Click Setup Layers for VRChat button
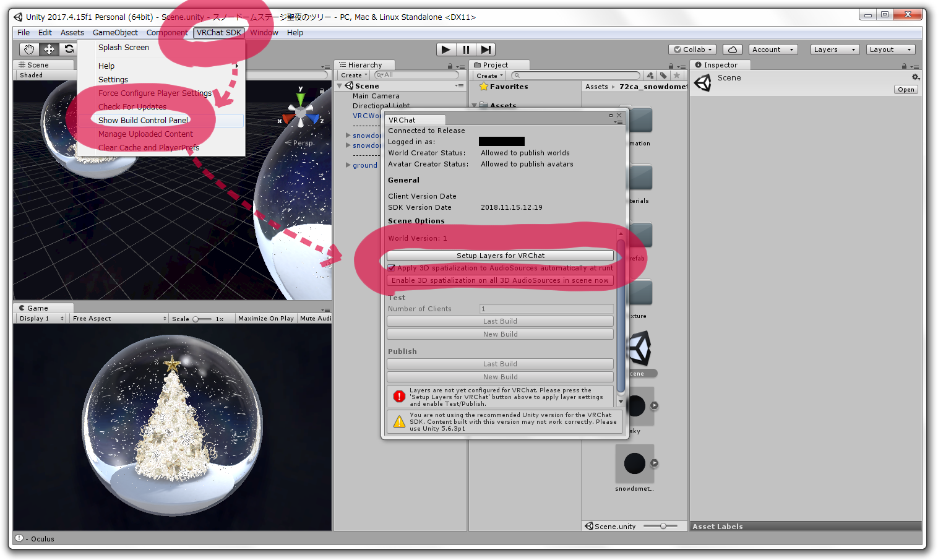Image resolution: width=938 pixels, height=560 pixels. click(501, 256)
